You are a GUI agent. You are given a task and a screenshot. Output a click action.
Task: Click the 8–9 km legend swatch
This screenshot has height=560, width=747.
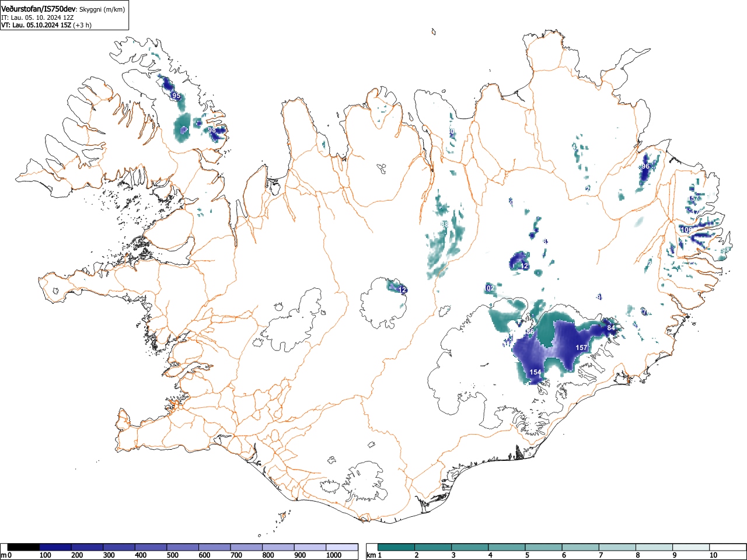[654, 547]
